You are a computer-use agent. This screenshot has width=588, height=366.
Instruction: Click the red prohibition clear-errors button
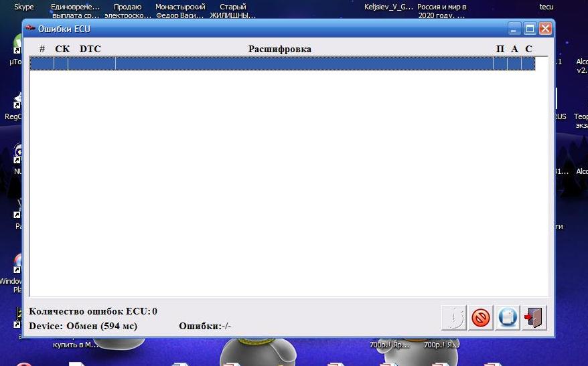(x=480, y=317)
